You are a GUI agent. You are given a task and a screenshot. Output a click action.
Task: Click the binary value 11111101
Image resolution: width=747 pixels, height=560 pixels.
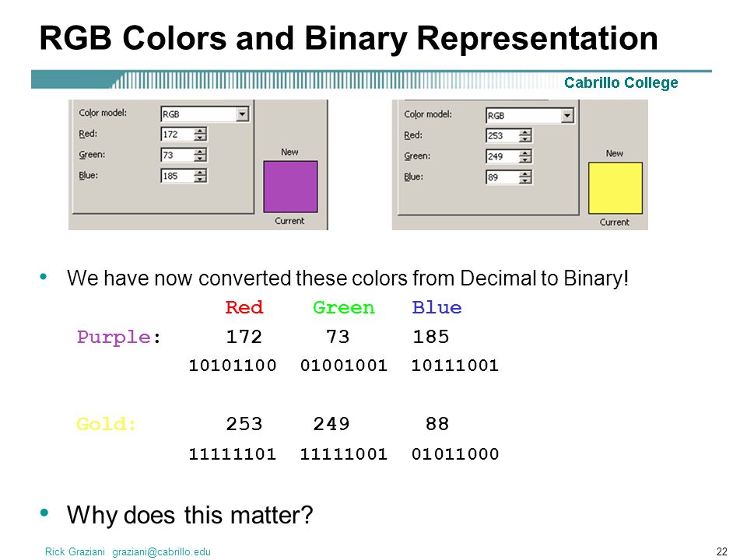233,453
